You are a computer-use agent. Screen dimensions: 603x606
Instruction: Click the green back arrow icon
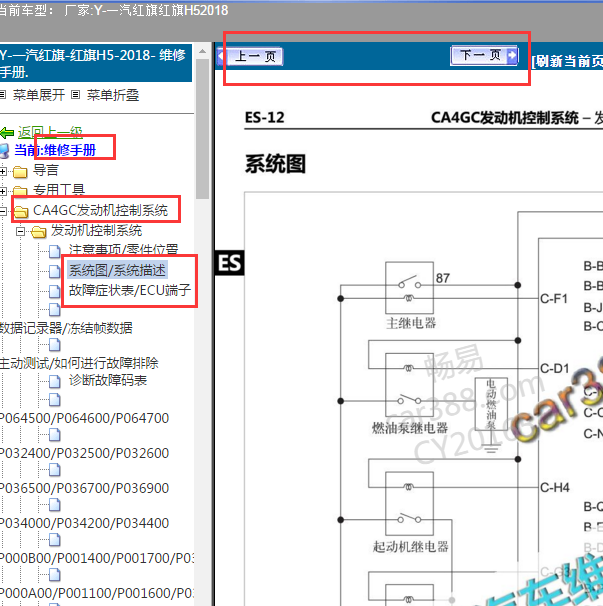coord(7,133)
